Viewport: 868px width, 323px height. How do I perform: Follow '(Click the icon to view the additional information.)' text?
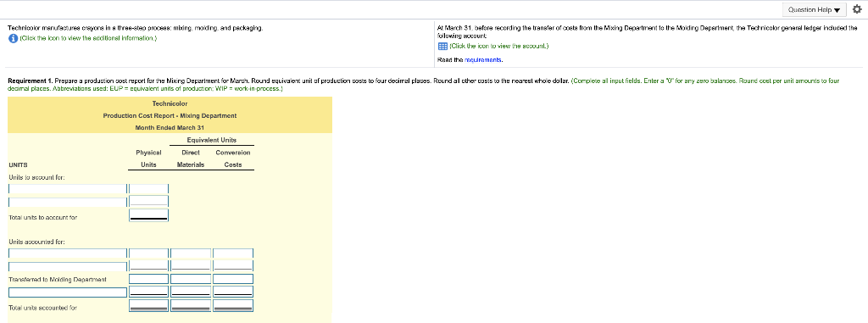(88, 38)
